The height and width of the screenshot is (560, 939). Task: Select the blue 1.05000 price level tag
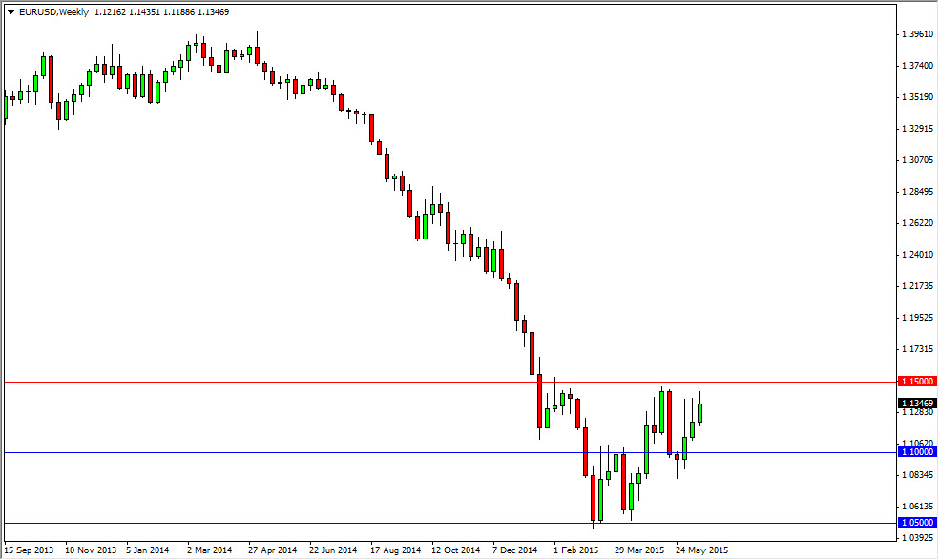click(915, 524)
